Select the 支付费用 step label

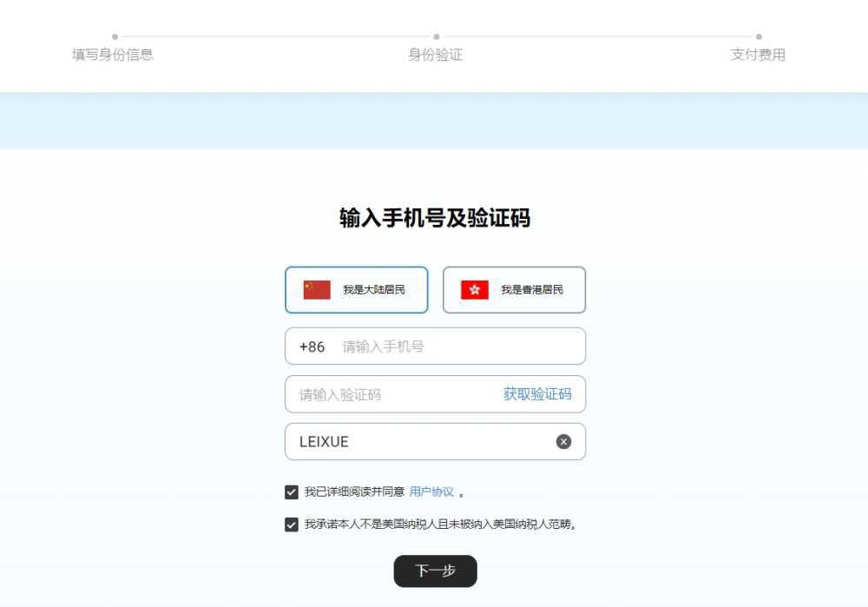point(759,54)
